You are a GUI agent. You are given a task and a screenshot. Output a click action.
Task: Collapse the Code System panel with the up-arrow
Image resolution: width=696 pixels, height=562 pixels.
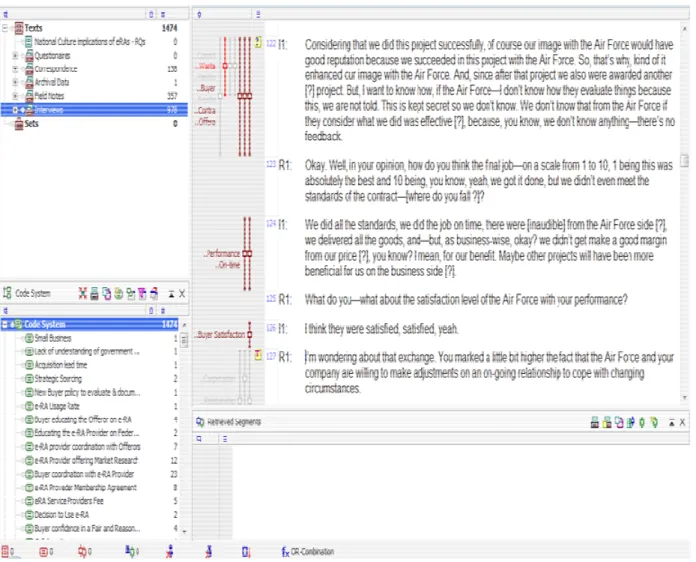point(171,294)
